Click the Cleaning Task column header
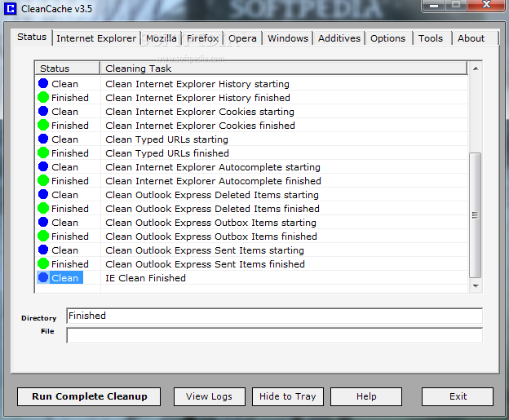This screenshot has width=509, height=420. 284,69
